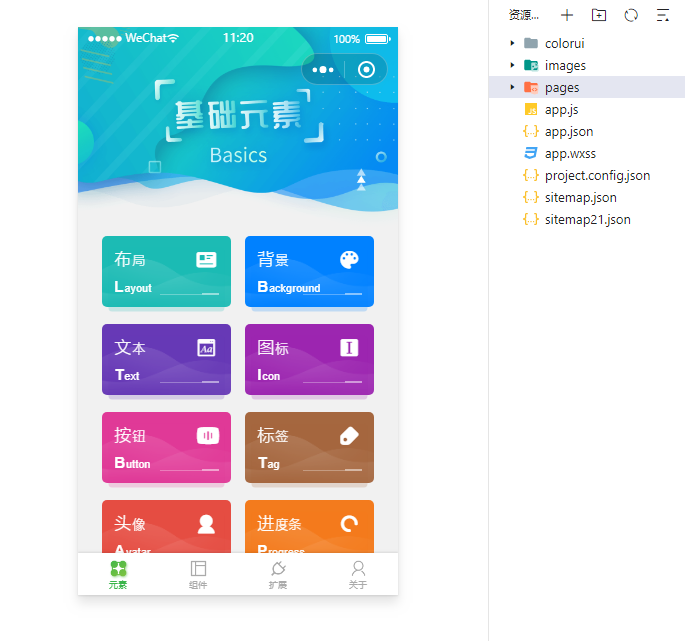The width and height of the screenshot is (685, 641).
Task: Click the button icon on 按钮 card
Action: tap(208, 436)
